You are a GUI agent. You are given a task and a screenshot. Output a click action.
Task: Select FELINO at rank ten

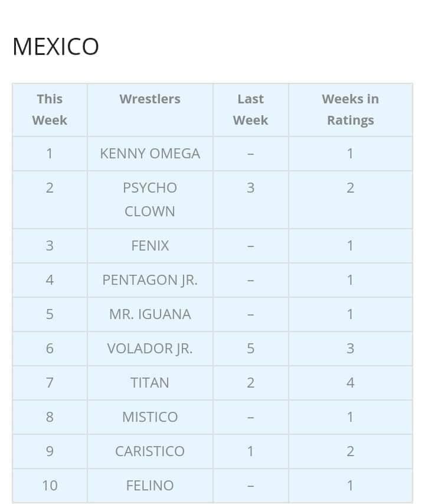click(150, 486)
